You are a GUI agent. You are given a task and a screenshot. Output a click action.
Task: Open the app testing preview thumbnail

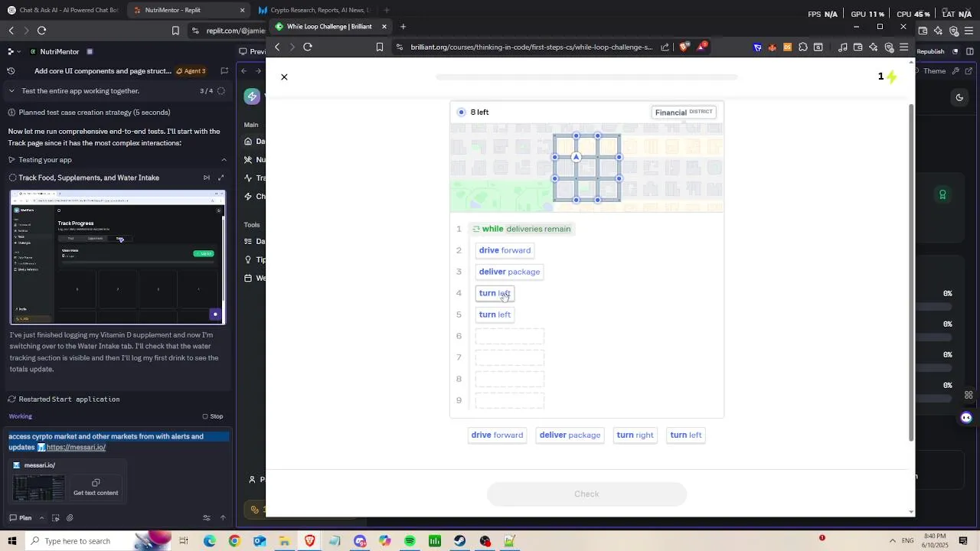coord(118,257)
